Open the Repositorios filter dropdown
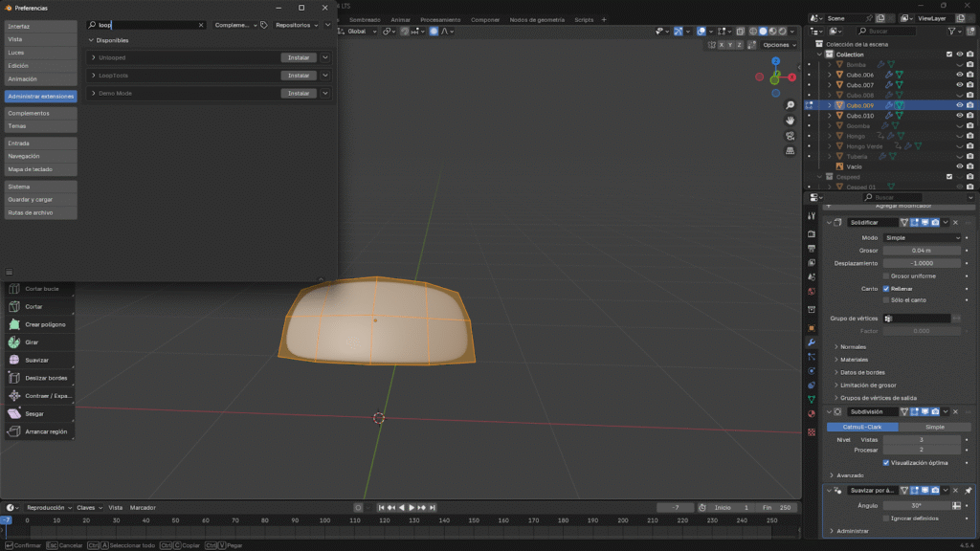This screenshot has height=551, width=980. [x=297, y=25]
